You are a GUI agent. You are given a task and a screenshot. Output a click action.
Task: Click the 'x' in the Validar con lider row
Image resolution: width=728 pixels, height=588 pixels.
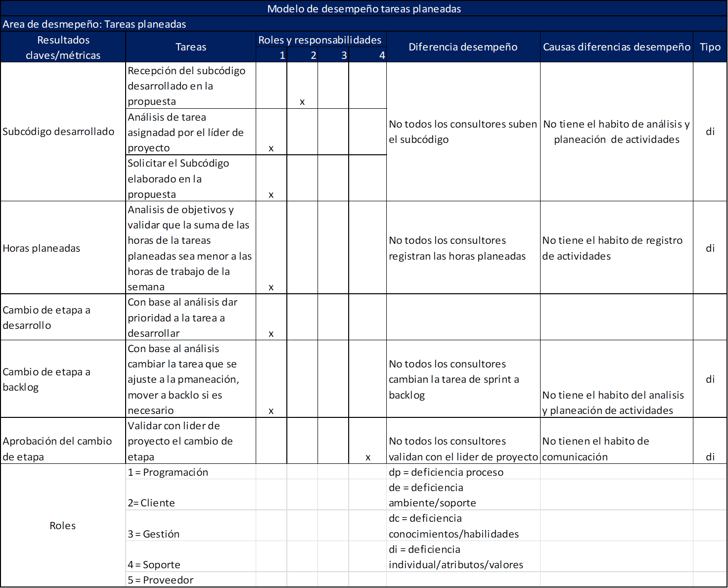(368, 457)
